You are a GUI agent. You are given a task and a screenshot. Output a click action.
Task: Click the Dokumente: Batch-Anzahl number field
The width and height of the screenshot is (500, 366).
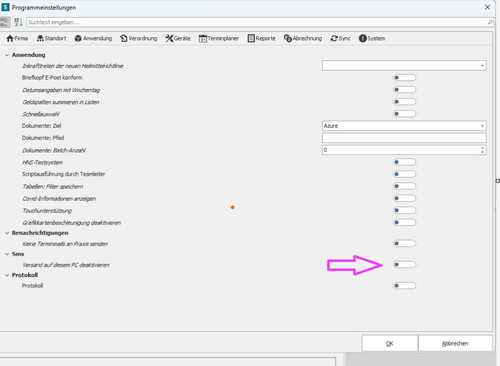pyautogui.click(x=404, y=150)
